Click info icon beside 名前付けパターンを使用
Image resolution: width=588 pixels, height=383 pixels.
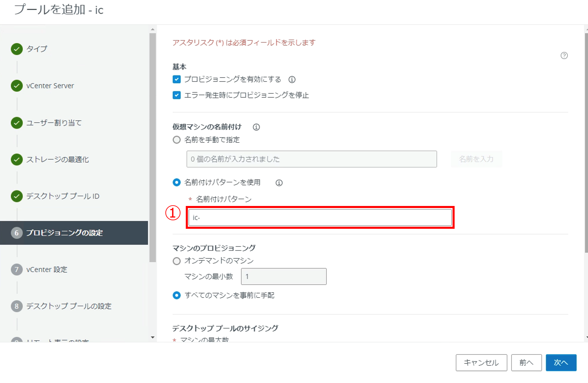(x=279, y=183)
